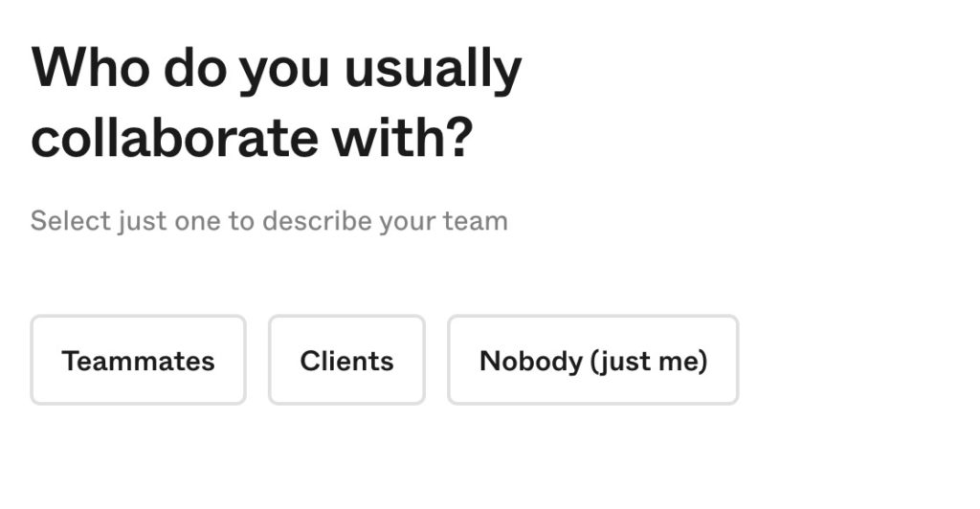Click the "Who do you usually collaborate with?" heading

point(276,102)
